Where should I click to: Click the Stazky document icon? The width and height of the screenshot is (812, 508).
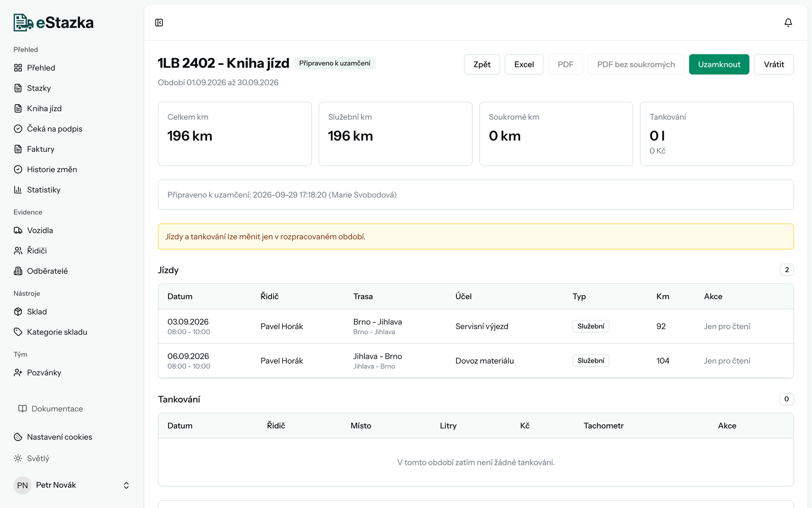(18, 88)
